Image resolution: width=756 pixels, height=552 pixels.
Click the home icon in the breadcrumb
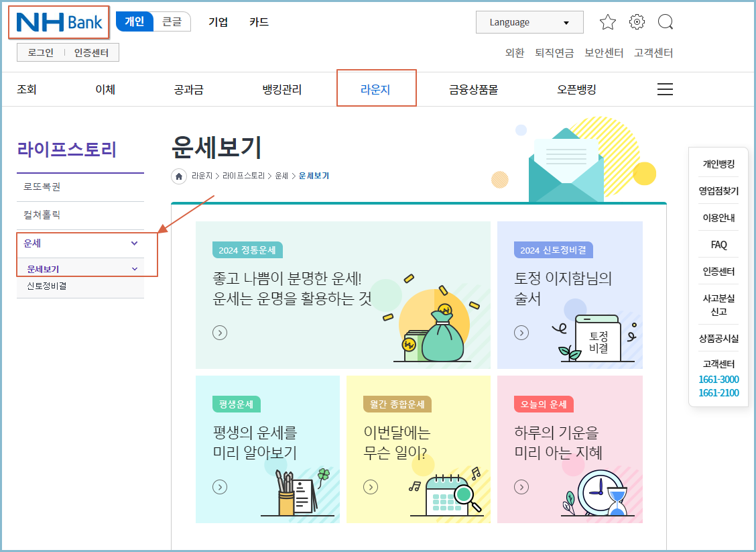tap(178, 176)
